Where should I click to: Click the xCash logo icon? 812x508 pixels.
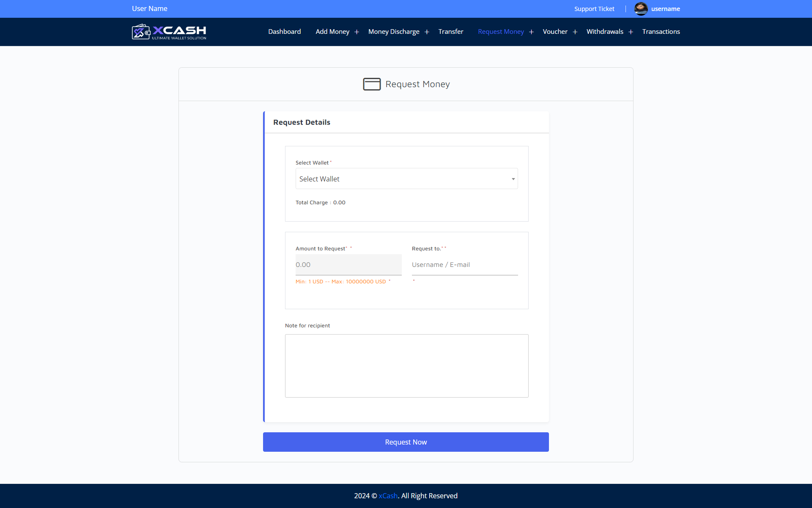coord(141,32)
